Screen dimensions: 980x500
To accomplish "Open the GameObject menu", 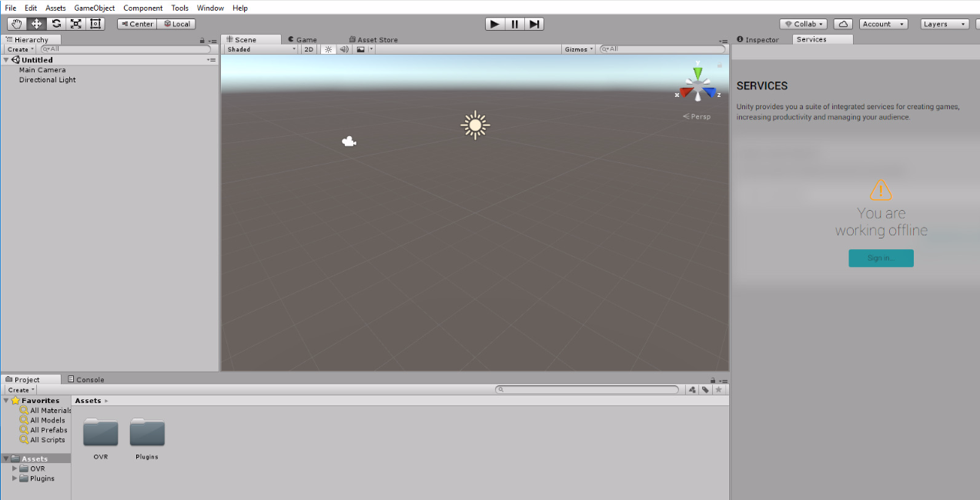I will pos(94,8).
